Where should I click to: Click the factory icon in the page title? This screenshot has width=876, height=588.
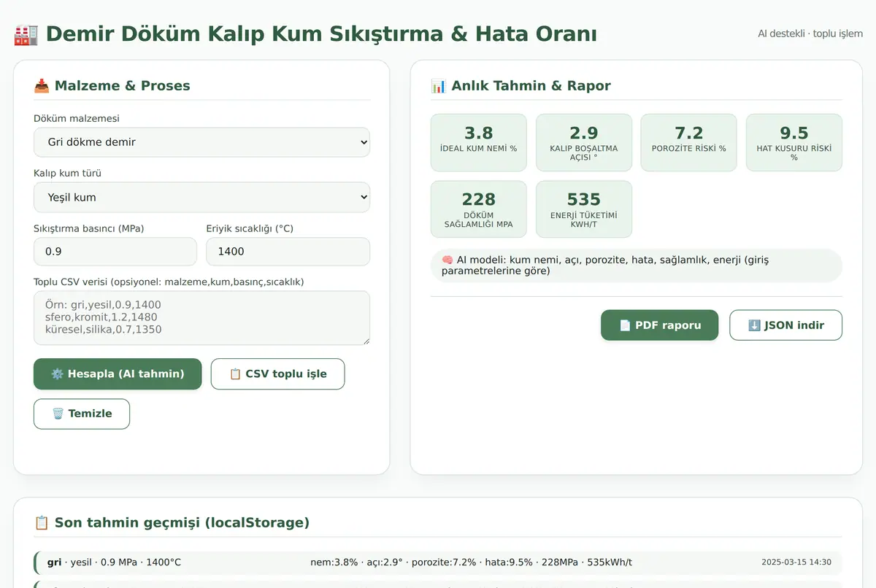tap(26, 34)
